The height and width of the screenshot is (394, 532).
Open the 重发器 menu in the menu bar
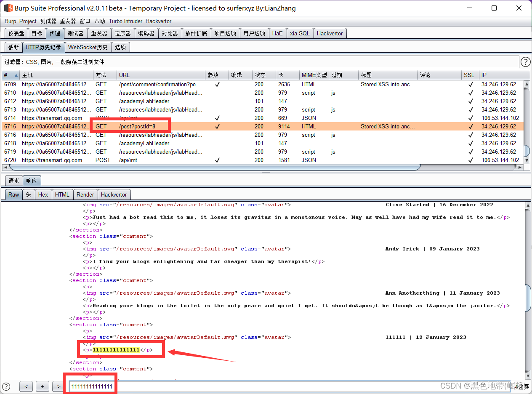(x=68, y=21)
